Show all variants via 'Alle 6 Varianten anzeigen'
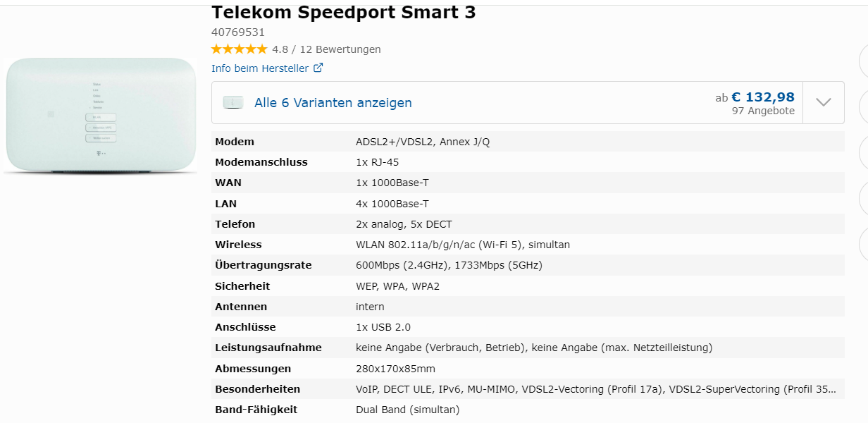868x423 pixels. [x=333, y=103]
